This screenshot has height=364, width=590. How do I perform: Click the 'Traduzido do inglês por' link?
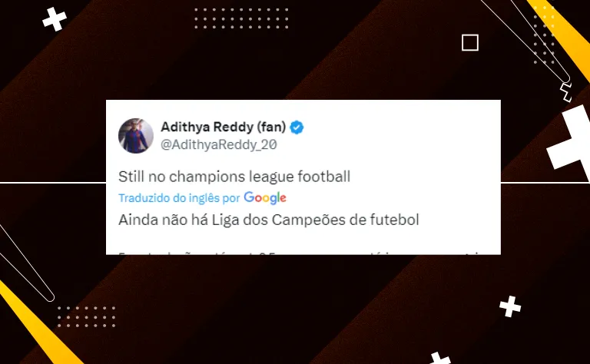tap(179, 198)
